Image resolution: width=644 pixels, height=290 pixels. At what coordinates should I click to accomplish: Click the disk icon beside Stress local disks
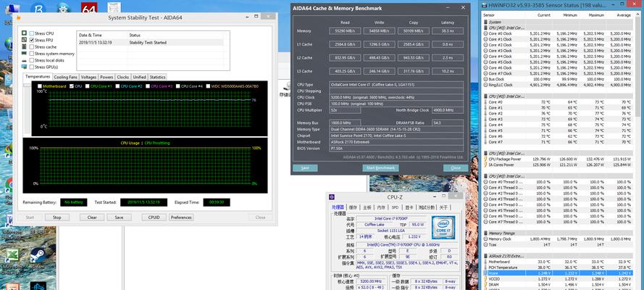[x=24, y=60]
